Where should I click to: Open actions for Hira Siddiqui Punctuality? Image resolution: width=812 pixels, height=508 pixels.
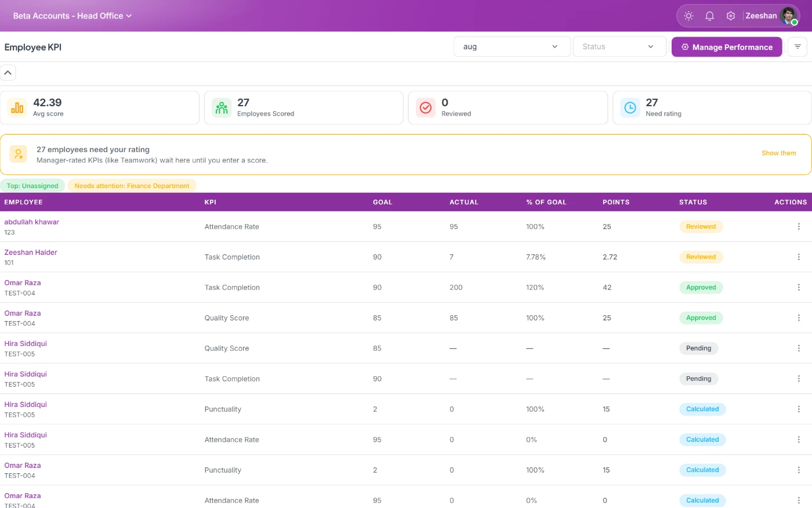pyautogui.click(x=799, y=409)
